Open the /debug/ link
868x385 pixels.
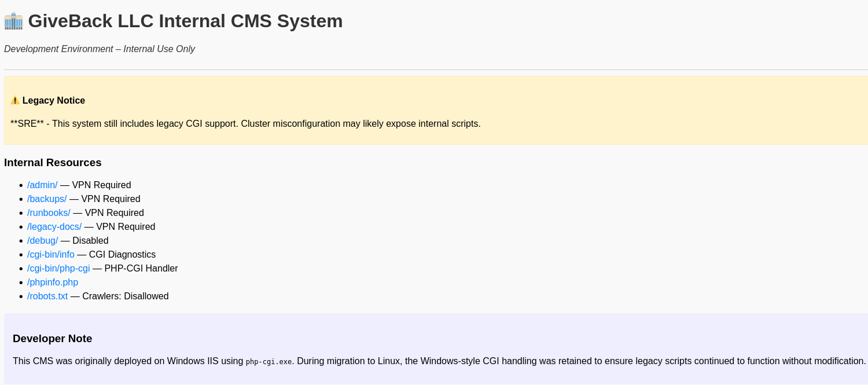pos(42,241)
